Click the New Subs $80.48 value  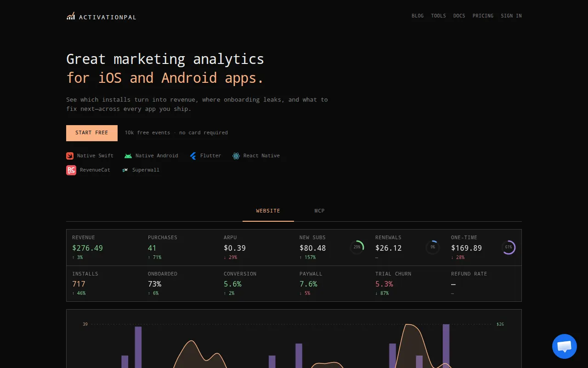point(313,248)
